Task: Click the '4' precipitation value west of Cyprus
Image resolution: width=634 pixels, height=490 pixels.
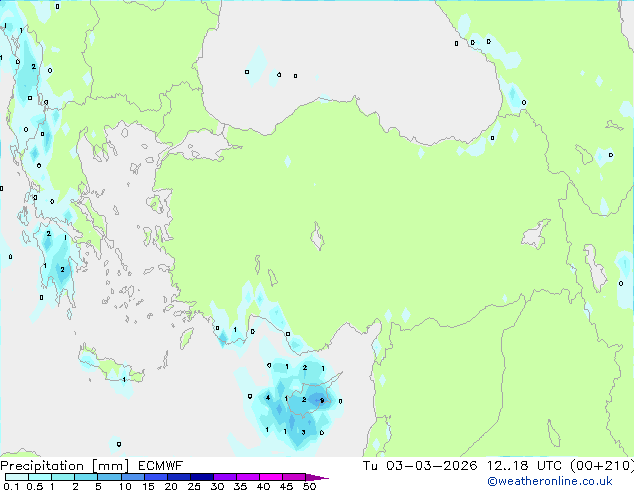Action: 268,398
